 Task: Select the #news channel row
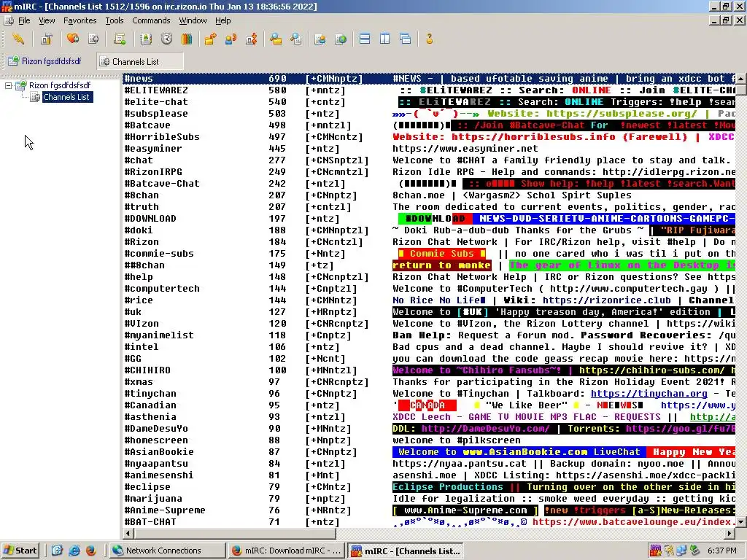pyautogui.click(x=429, y=79)
